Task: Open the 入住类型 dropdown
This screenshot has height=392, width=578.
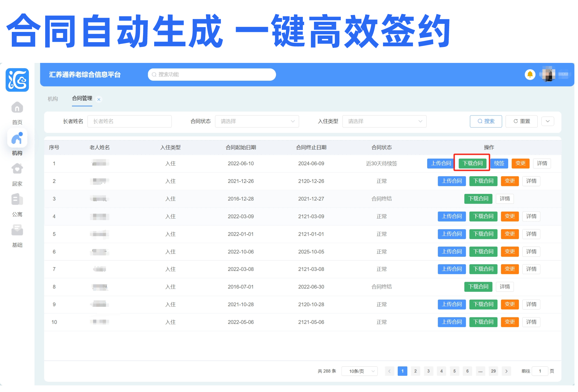Action: pyautogui.click(x=384, y=121)
